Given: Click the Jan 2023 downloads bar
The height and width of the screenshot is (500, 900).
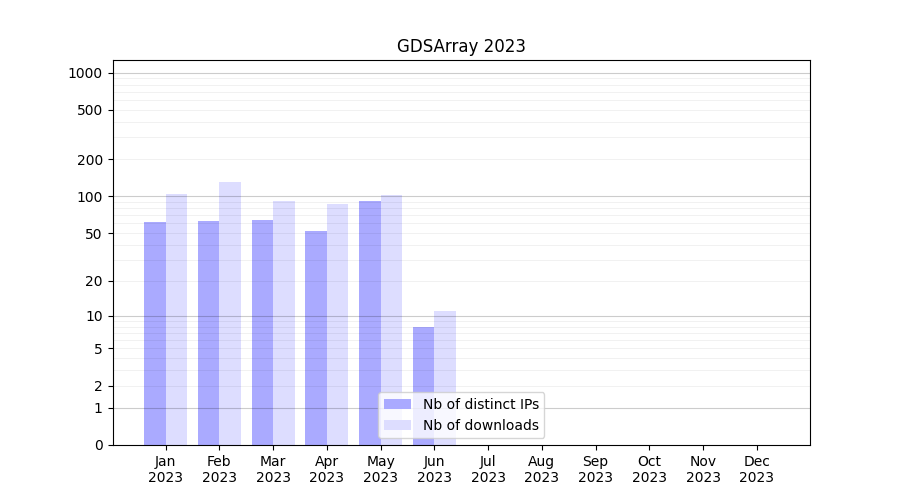Looking at the screenshot, I should pyautogui.click(x=176, y=319).
